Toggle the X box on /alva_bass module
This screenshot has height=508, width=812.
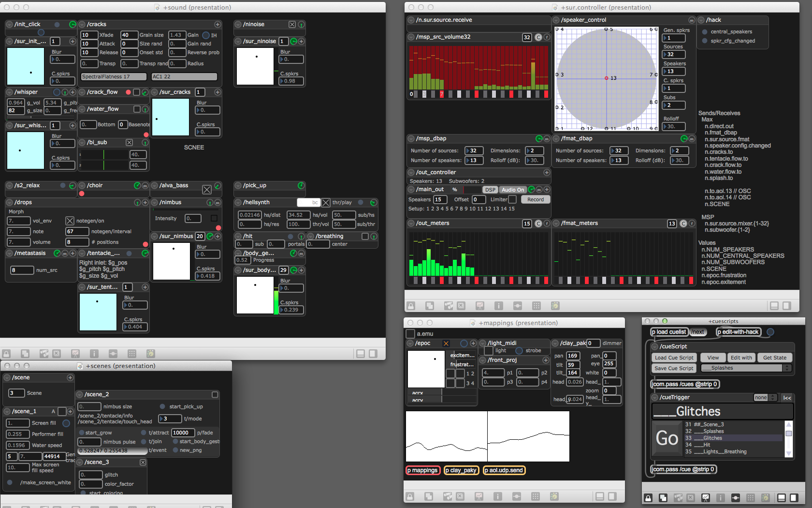[207, 190]
